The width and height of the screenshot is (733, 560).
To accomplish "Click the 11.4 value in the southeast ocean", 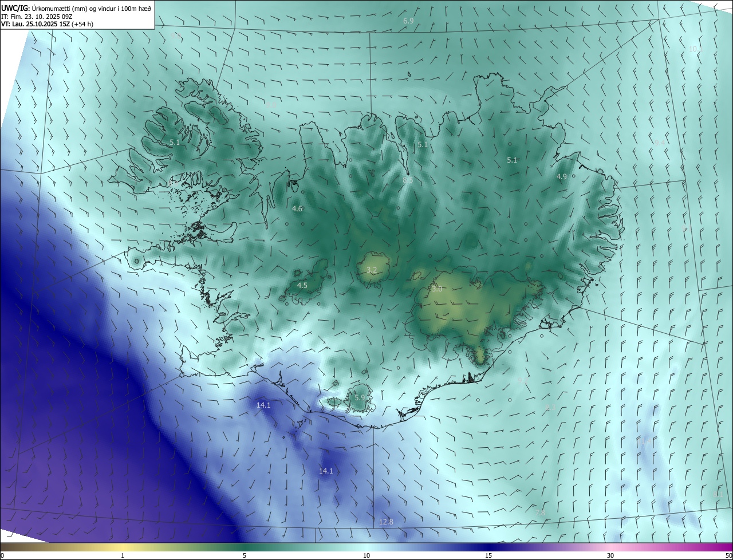I will [x=645, y=441].
